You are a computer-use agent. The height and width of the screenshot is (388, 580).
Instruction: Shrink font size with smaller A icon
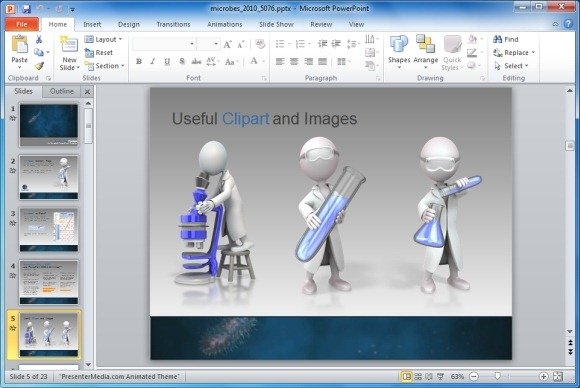(240, 45)
